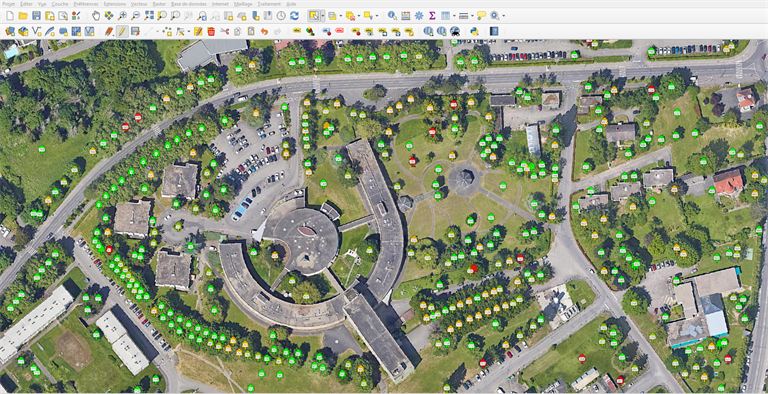Click the Zoom to Layer icon
Viewport: 768px width, 394px height.
pyautogui.click(x=175, y=16)
